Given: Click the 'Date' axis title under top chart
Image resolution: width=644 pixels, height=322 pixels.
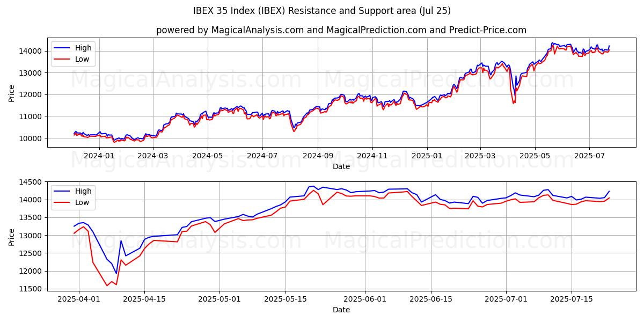Looking at the screenshot, I should click(x=341, y=166).
